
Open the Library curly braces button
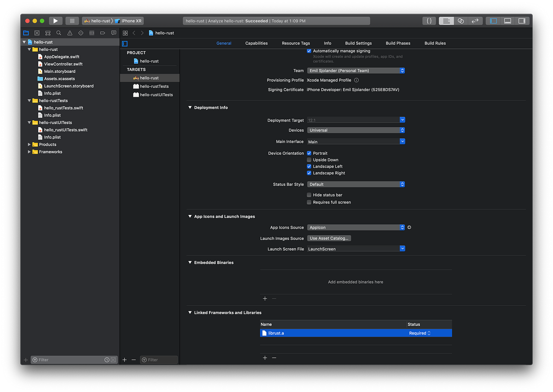click(429, 21)
